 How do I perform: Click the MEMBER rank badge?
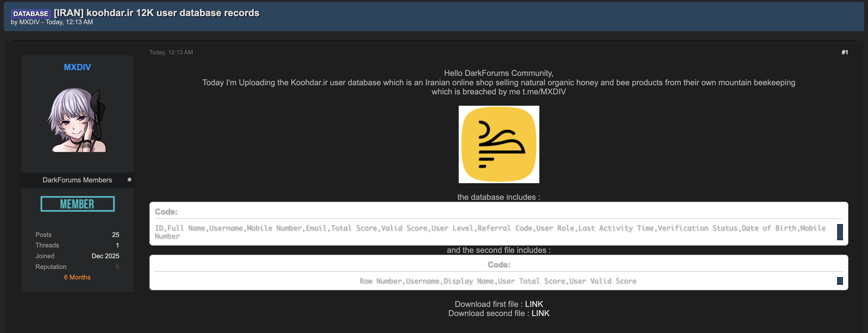pos(77,204)
